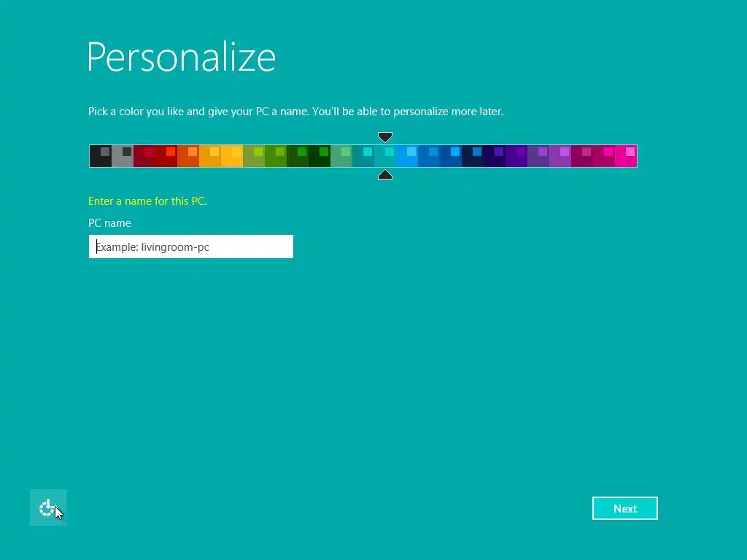Pick the dark navy blue swatch

click(x=473, y=156)
